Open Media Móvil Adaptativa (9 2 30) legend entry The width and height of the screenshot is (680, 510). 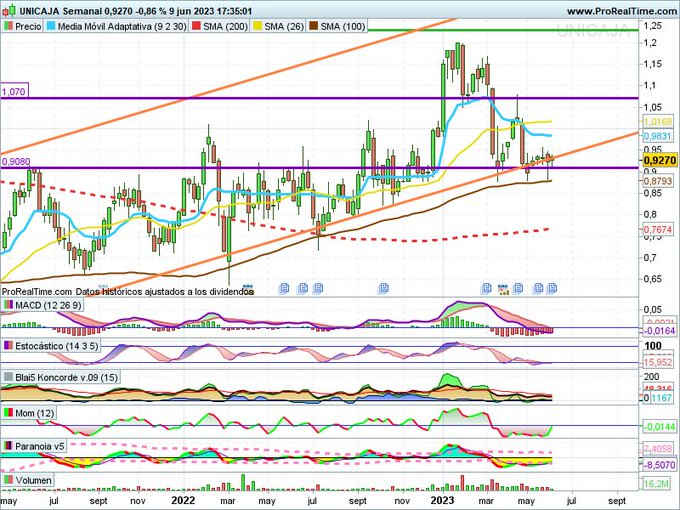pyautogui.click(x=122, y=26)
